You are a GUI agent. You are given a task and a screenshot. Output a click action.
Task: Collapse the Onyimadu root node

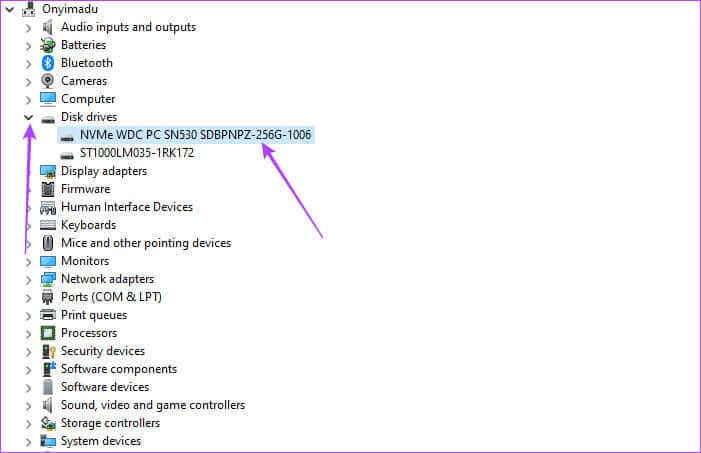tap(9, 8)
